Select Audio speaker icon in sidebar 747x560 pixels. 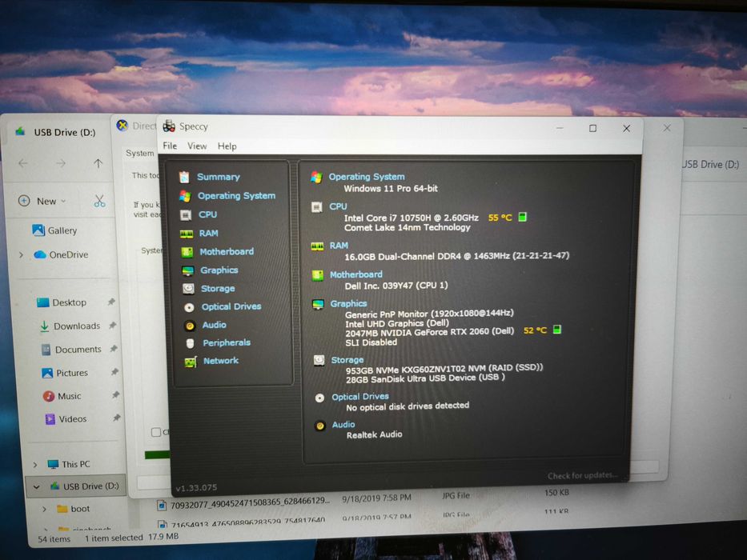click(x=190, y=326)
